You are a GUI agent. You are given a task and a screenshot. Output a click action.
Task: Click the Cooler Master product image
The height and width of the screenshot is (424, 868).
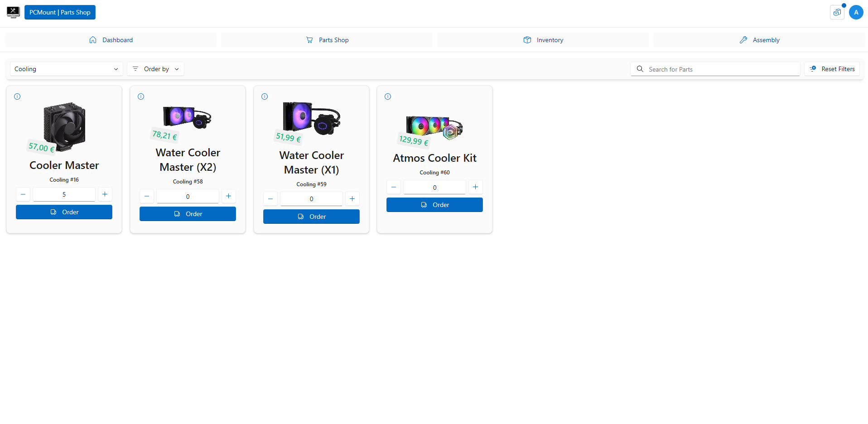[x=64, y=126]
